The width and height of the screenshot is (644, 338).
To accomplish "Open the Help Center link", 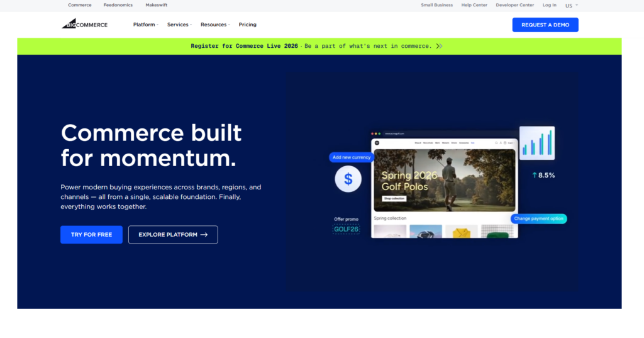I will [474, 5].
